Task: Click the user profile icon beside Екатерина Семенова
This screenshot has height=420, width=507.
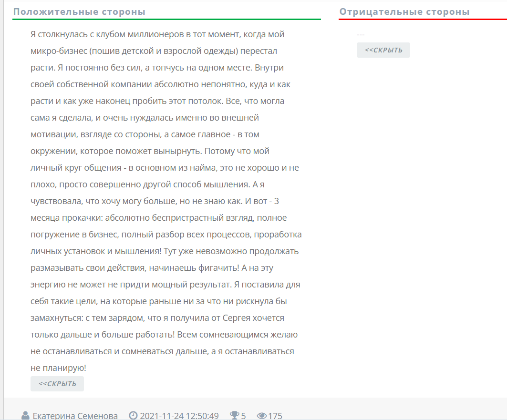Action: (25, 416)
